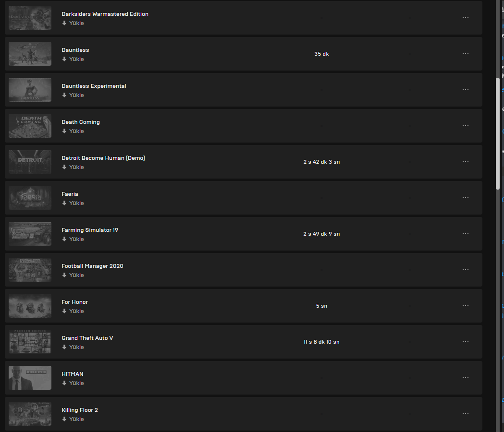The image size is (504, 432).
Task: Click download arrow under Football Manager 2020
Action: point(64,275)
